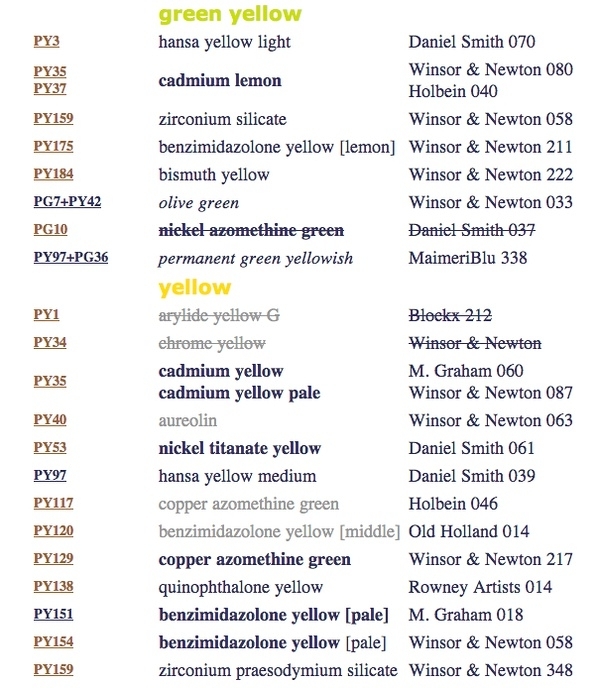Image resolution: width=600 pixels, height=688 pixels.
Task: Open the PY3 pigment link
Action: coord(46,41)
